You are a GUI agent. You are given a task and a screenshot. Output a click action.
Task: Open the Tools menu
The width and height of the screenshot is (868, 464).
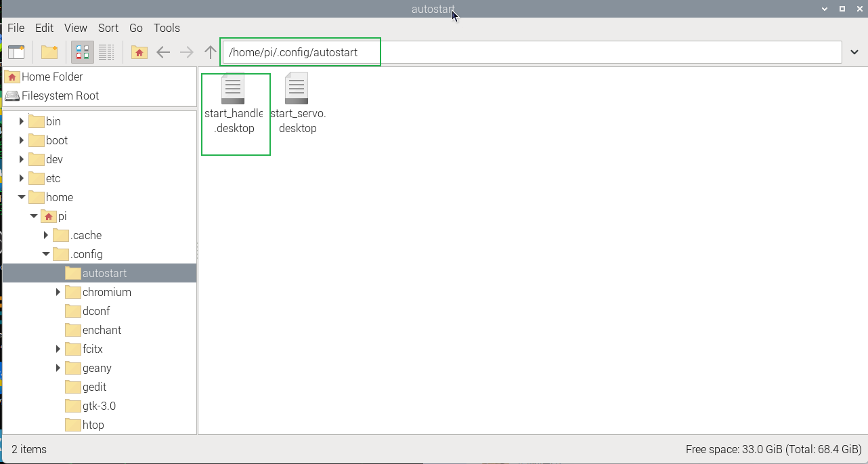(167, 28)
